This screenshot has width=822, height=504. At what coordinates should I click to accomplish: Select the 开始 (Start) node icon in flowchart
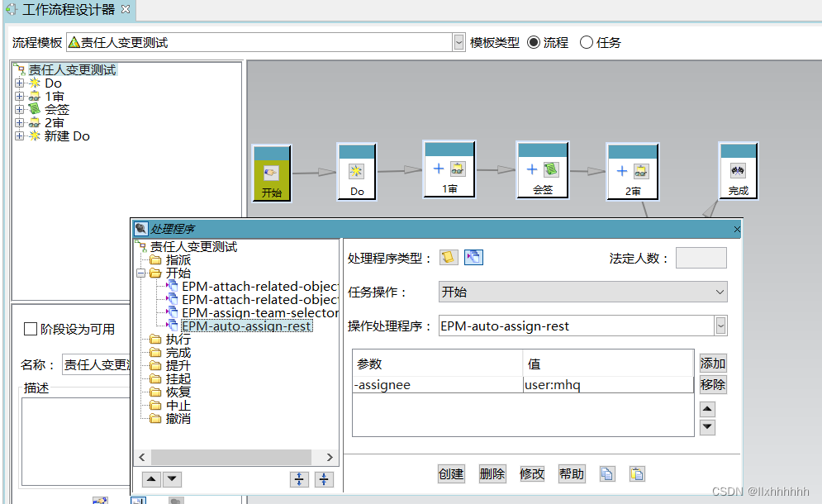[272, 171]
